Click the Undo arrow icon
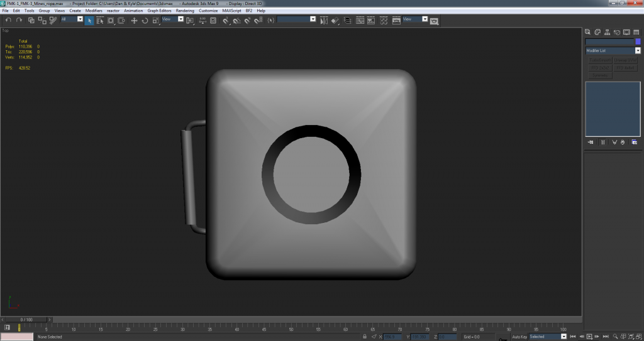 8,20
